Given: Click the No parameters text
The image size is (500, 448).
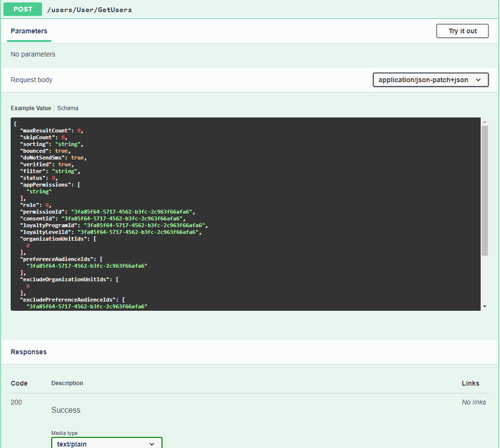Looking at the screenshot, I should coord(33,54).
